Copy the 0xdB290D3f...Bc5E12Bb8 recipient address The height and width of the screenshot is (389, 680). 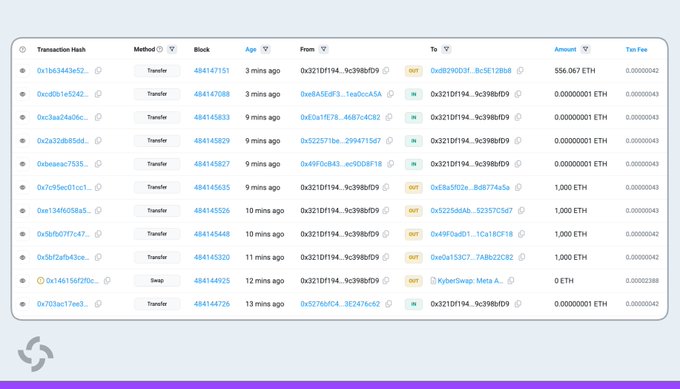(520, 71)
